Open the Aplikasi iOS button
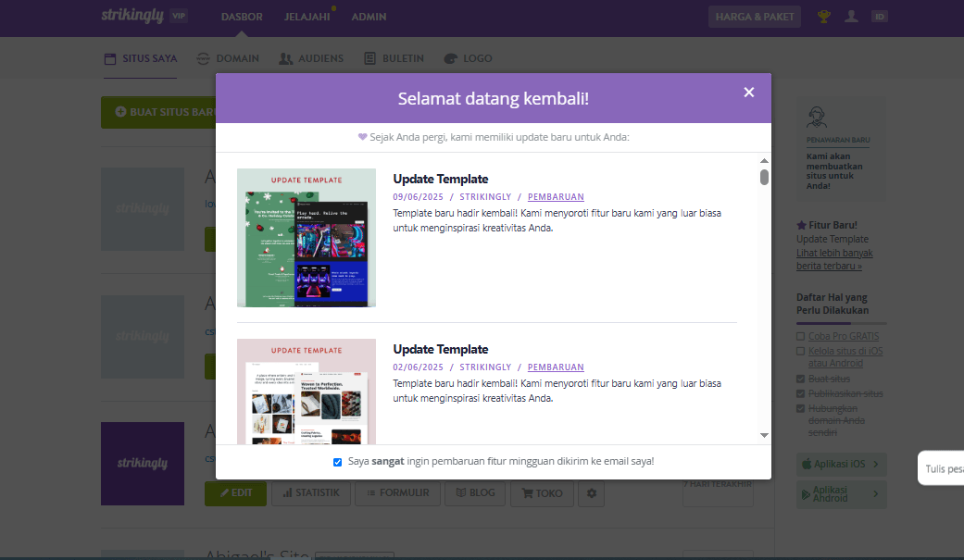Screen dimensions: 964x560 tap(841, 464)
